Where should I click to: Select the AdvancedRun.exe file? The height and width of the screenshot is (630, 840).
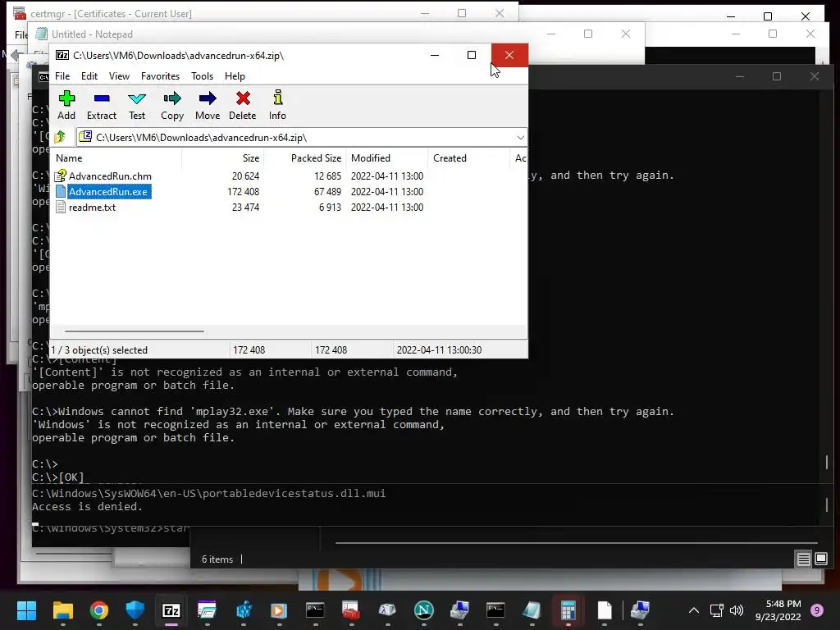[107, 192]
